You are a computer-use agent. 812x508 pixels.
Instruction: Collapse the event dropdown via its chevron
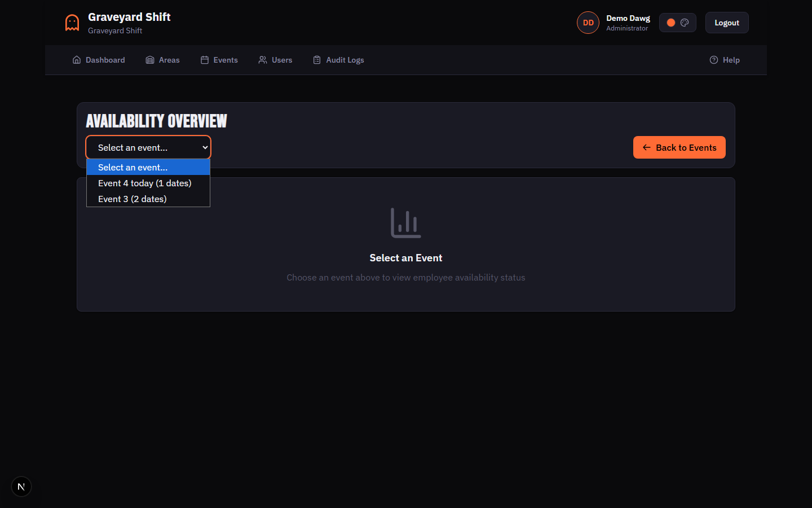click(205, 147)
